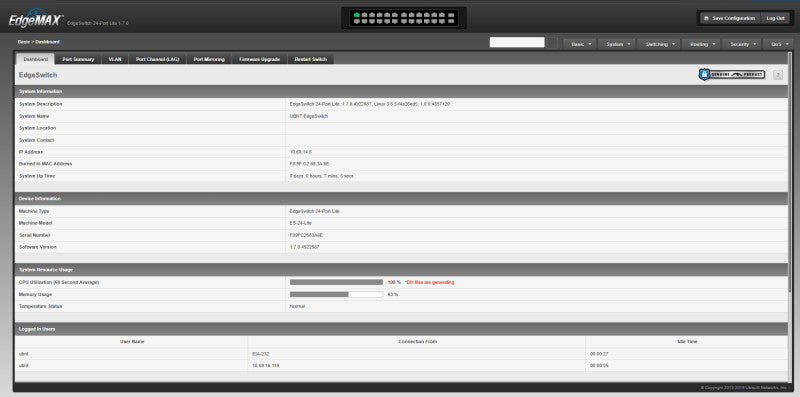
Task: Switch to the Port Summary tab
Action: click(x=78, y=59)
